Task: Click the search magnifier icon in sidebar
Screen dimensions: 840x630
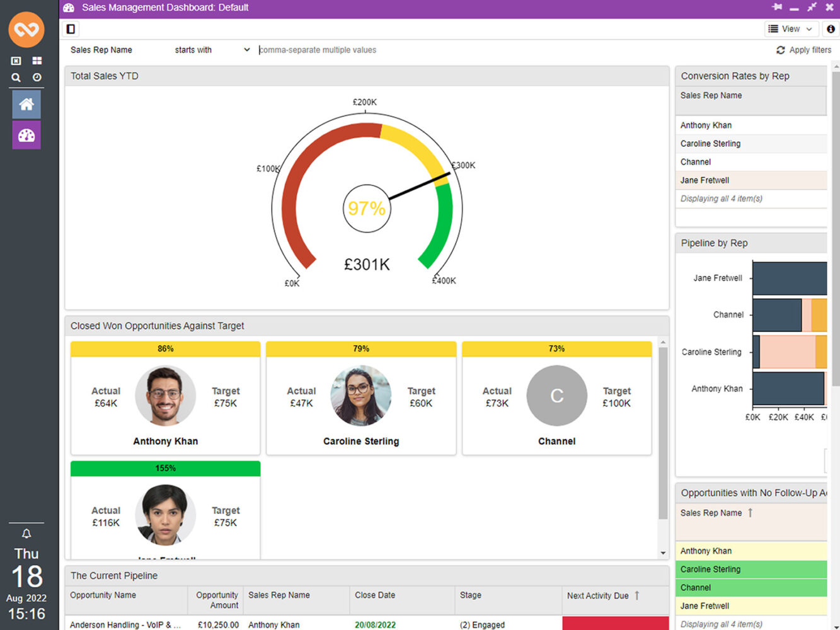Action: (16, 77)
